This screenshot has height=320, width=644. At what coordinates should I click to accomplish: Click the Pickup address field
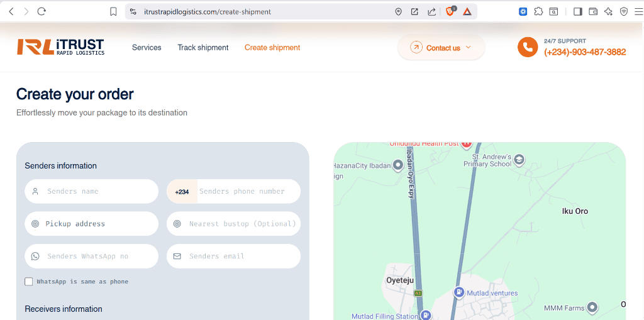tap(97, 224)
